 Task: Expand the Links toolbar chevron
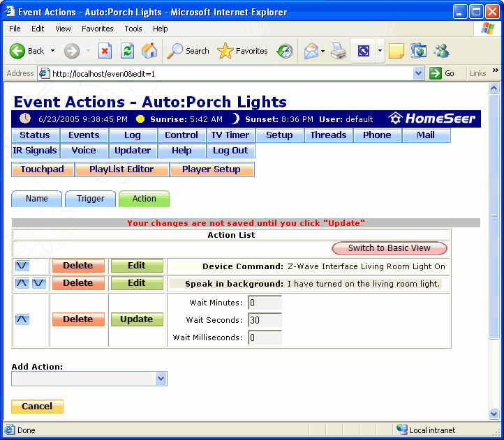496,70
